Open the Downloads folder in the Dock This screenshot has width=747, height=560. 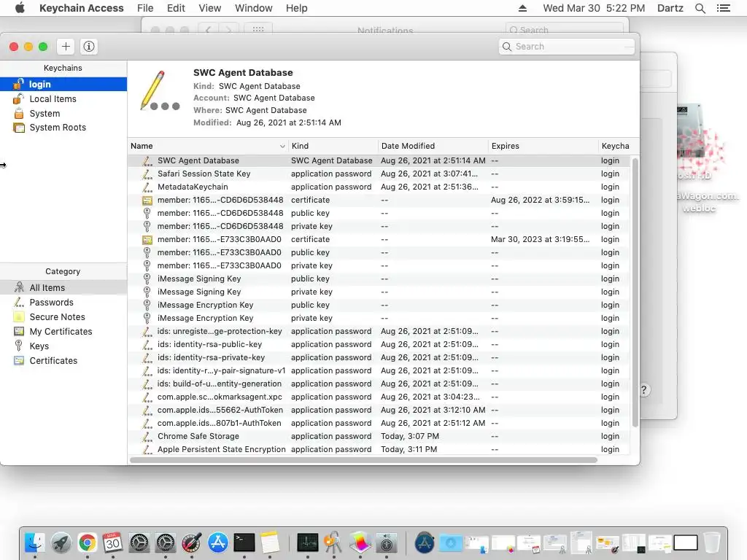450,542
